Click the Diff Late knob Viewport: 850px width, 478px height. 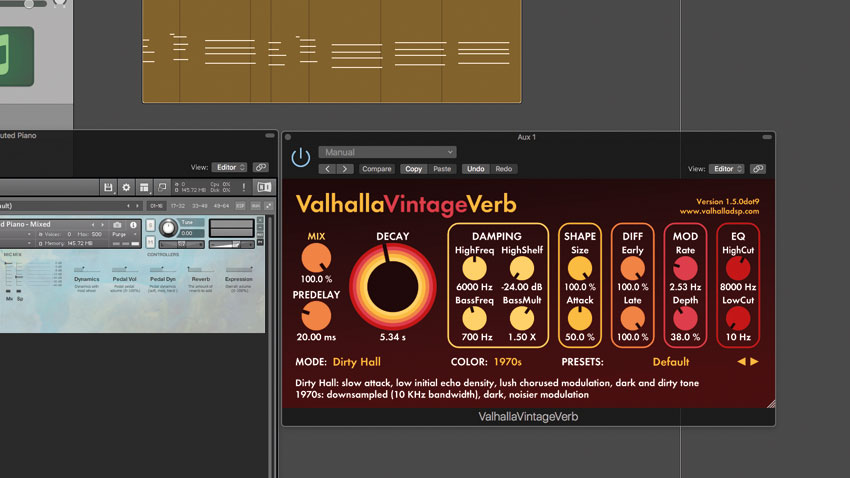[x=632, y=319]
